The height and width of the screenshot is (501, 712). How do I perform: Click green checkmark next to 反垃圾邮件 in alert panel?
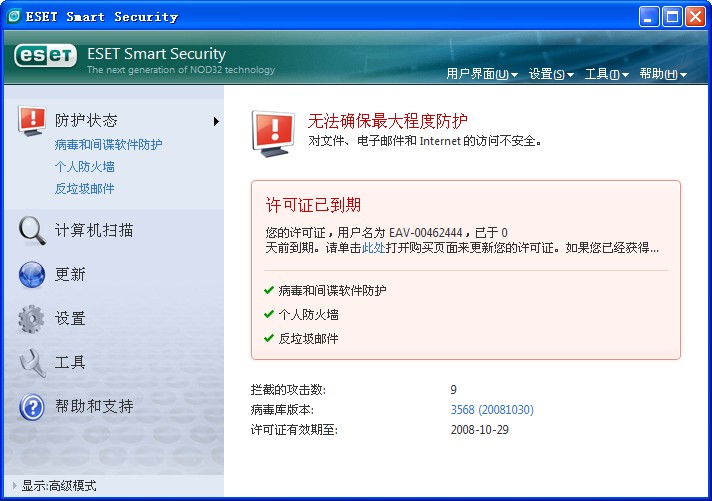[269, 338]
